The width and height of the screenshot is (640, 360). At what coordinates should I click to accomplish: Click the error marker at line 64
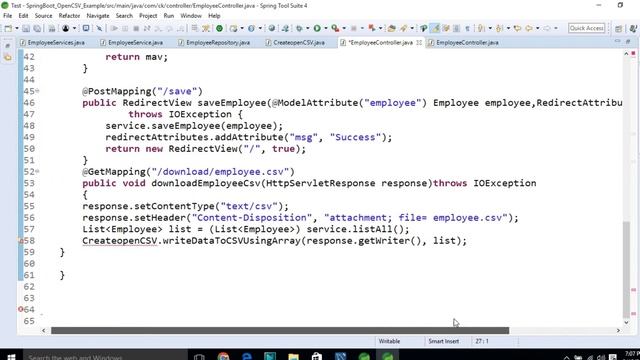coord(21,309)
